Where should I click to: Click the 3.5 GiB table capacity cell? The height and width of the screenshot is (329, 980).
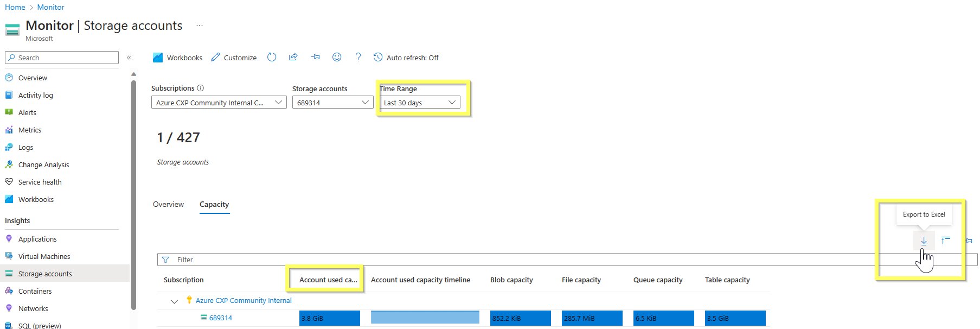(735, 318)
